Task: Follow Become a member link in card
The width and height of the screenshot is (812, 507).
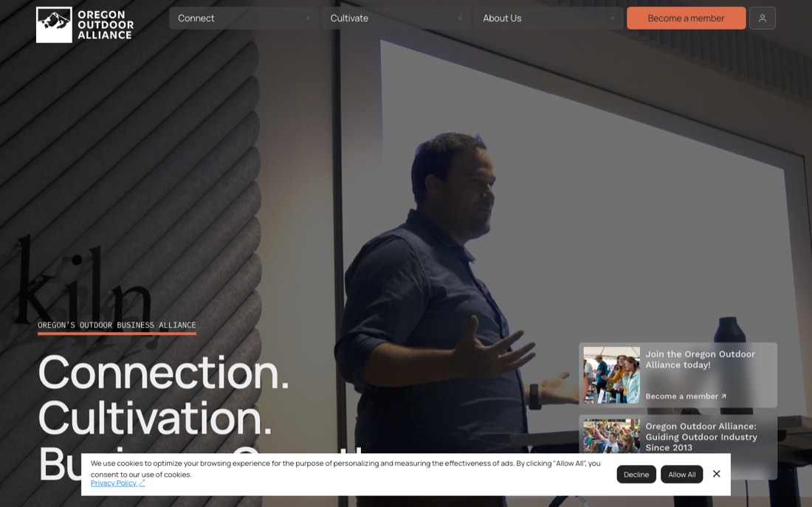Action: point(686,396)
